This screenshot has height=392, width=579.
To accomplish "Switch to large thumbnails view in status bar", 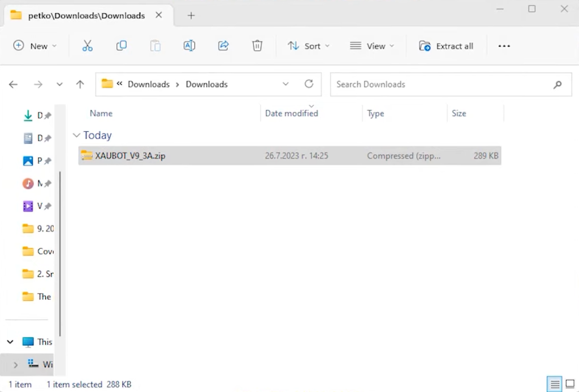I will click(x=570, y=384).
